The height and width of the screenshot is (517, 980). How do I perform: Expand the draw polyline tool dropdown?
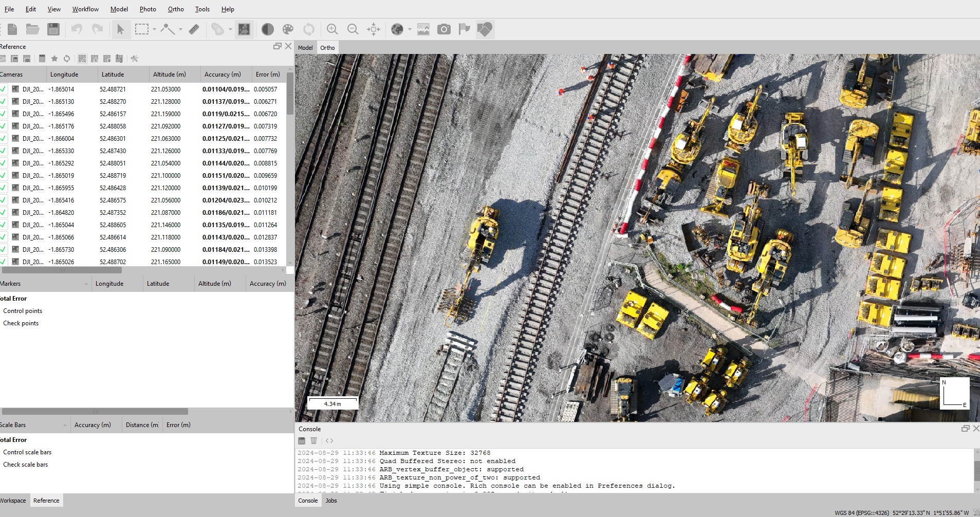[x=180, y=29]
